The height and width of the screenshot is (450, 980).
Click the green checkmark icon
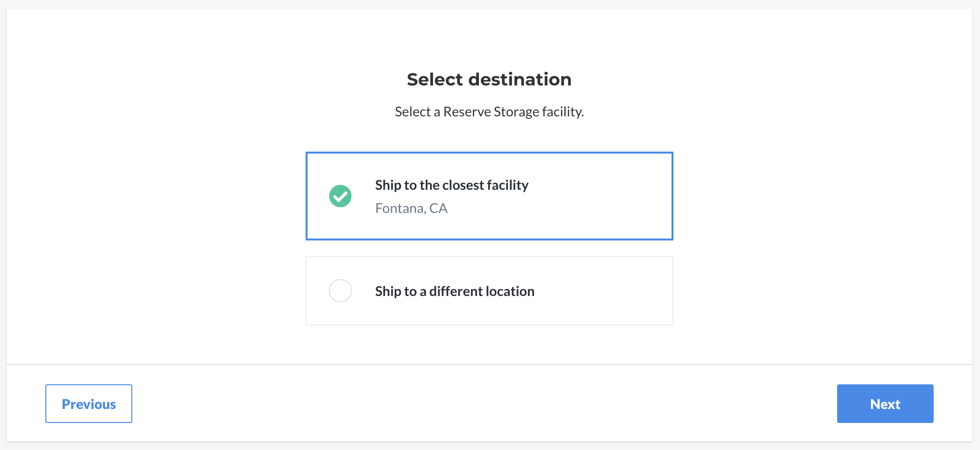point(340,196)
